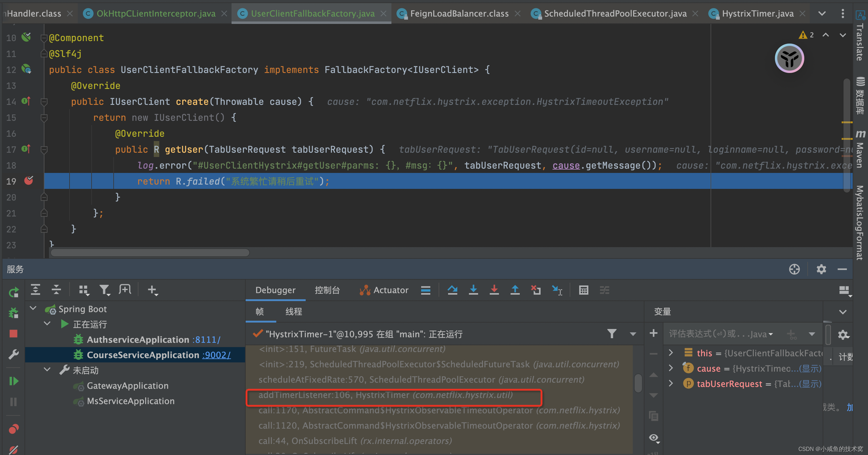The image size is (868, 455).
Task: Go to next highlighted error arrow
Action: point(843,35)
